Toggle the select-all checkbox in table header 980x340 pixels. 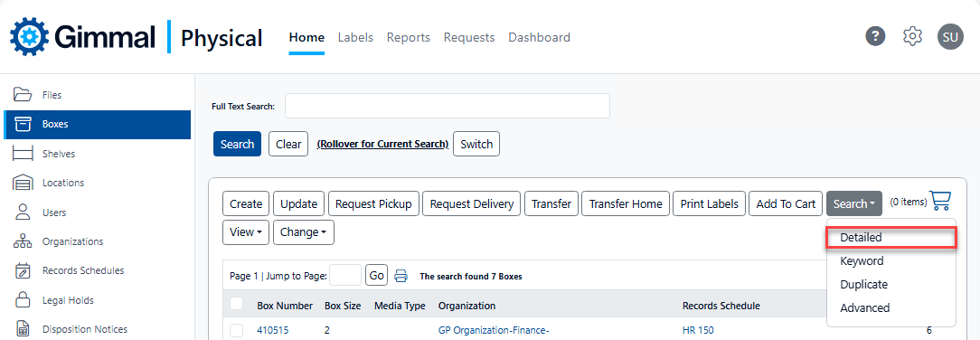[236, 305]
